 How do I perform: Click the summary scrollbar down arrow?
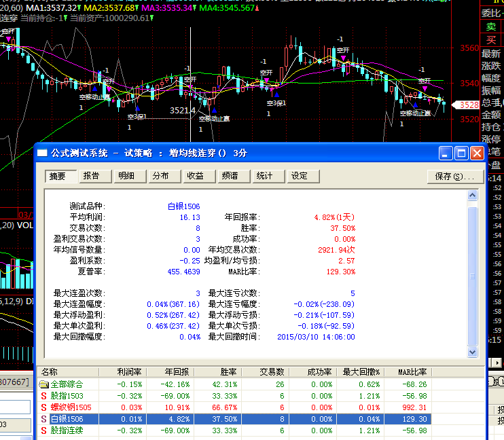472,352
